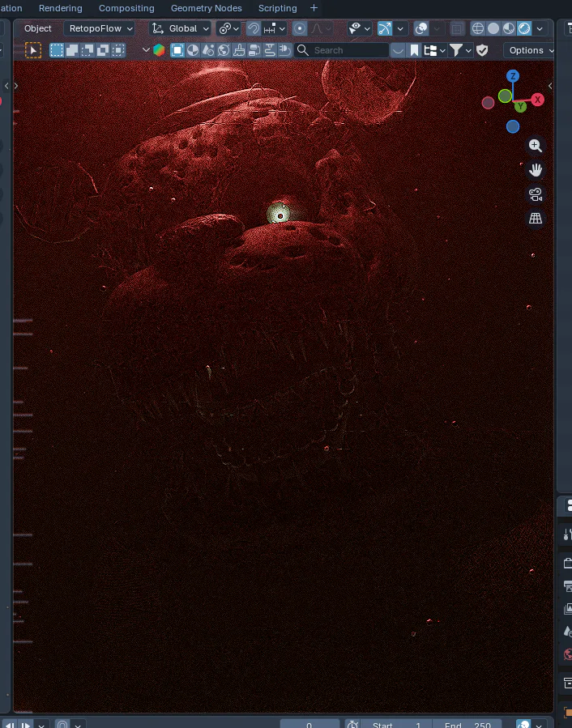Choose the subtract selection mode icon
This screenshot has width=572, height=728.
tap(88, 50)
